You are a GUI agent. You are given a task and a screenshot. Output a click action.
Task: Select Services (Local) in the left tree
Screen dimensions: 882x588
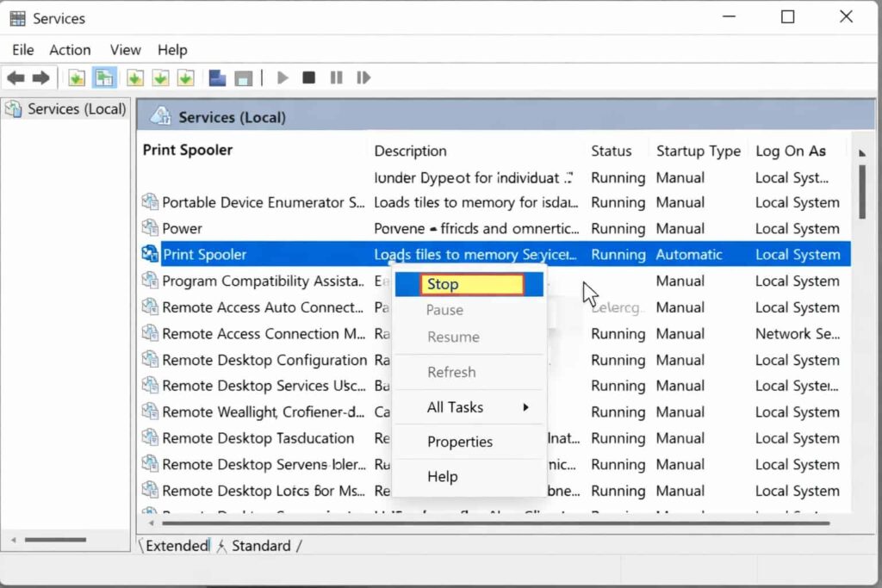(76, 109)
